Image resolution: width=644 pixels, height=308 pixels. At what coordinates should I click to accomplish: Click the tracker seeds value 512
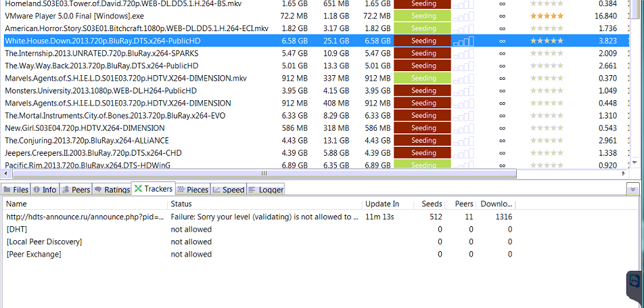[436, 217]
